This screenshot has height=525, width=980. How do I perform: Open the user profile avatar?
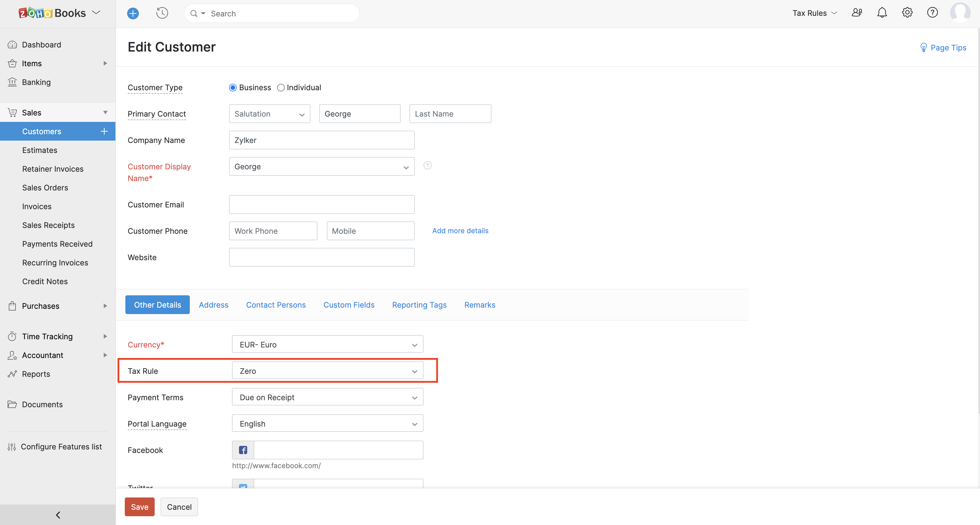[x=960, y=13]
